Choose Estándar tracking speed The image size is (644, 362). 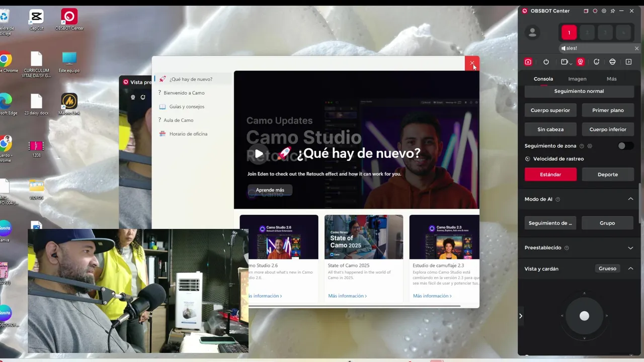point(550,174)
